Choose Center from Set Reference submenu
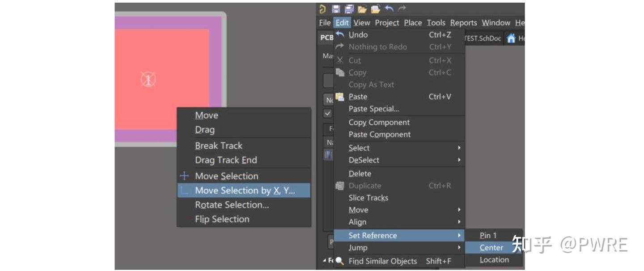 pyautogui.click(x=491, y=248)
